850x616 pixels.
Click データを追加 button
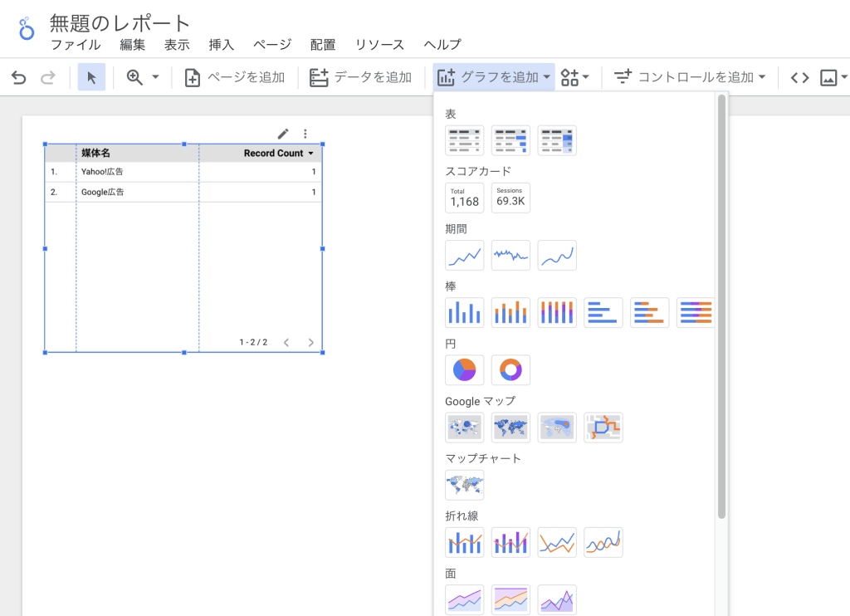point(360,77)
